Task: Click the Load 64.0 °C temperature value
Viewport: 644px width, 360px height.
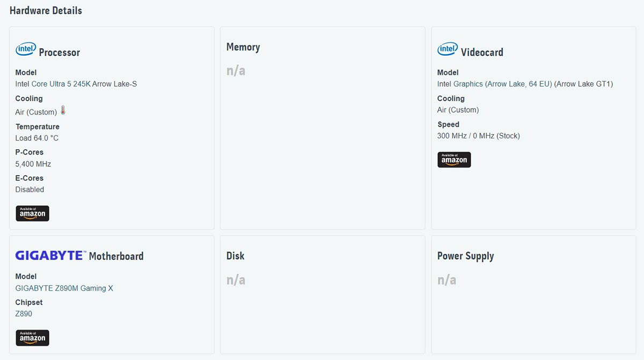Action: click(x=37, y=138)
